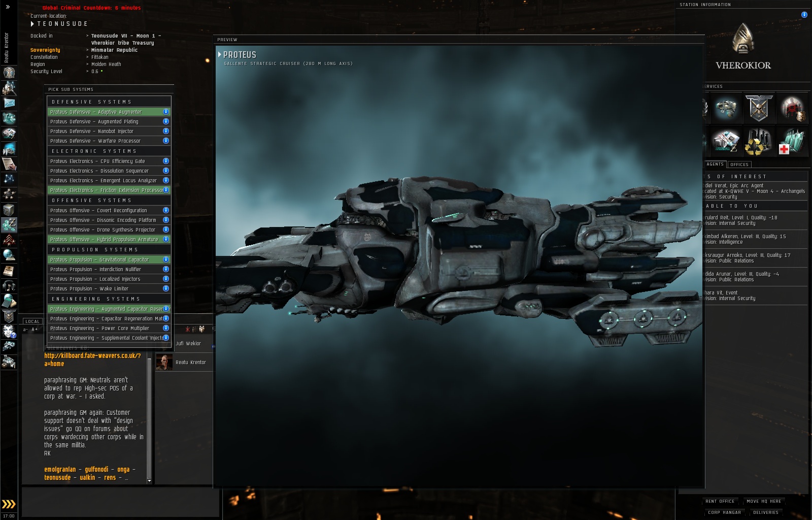Open the Militia Office station service
The width and height of the screenshot is (812, 520).
coord(759,108)
